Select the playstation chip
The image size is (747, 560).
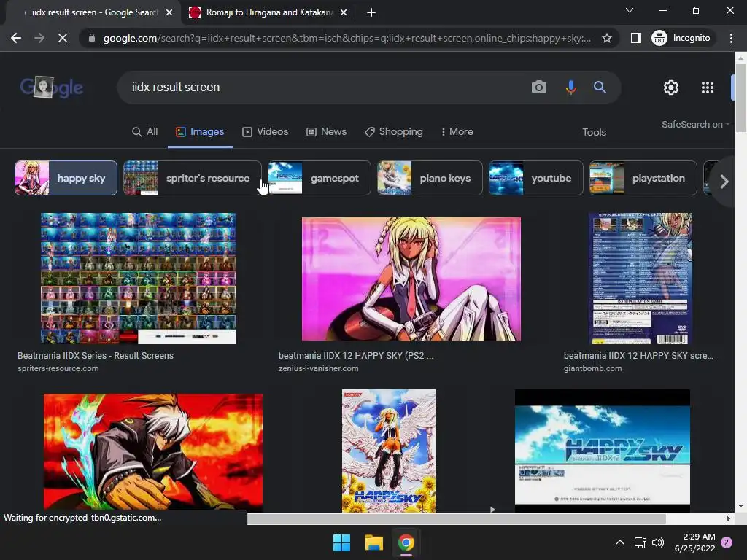643,178
